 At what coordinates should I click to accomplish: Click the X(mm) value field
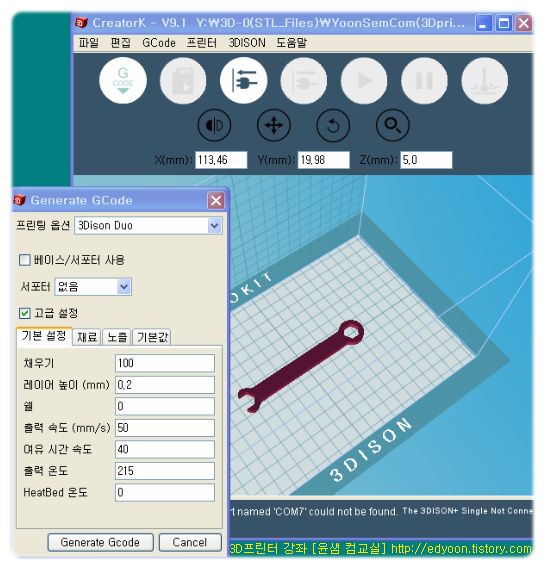(221, 160)
